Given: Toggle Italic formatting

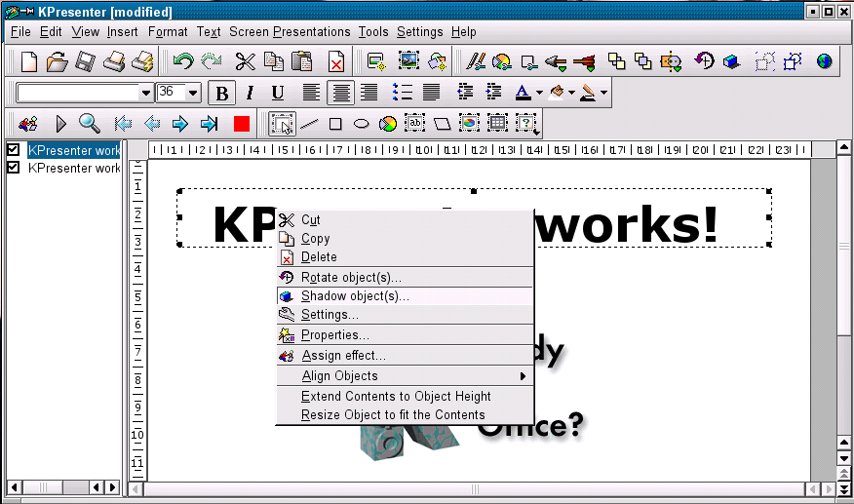Looking at the screenshot, I should 250,94.
